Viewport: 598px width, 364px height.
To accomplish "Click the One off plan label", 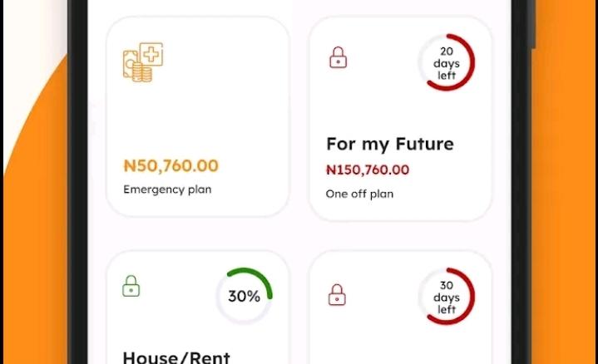I will coord(359,194).
